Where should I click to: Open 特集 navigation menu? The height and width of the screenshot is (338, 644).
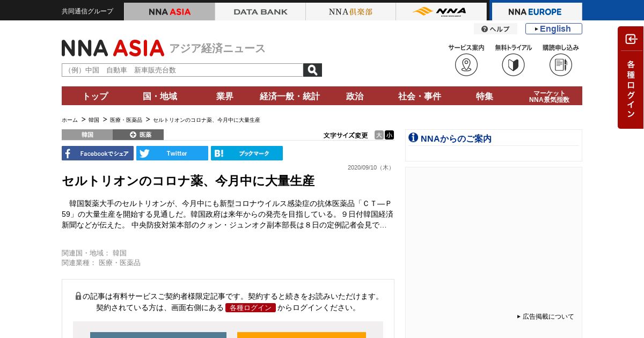click(x=485, y=96)
